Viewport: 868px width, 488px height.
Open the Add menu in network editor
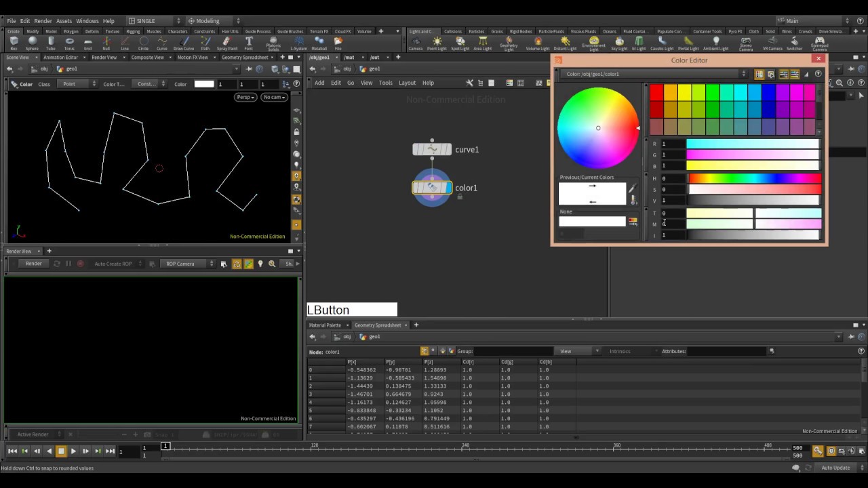click(x=319, y=83)
